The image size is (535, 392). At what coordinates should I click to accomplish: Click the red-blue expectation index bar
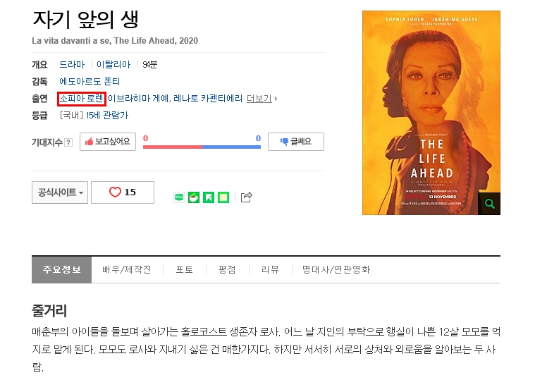[202, 147]
